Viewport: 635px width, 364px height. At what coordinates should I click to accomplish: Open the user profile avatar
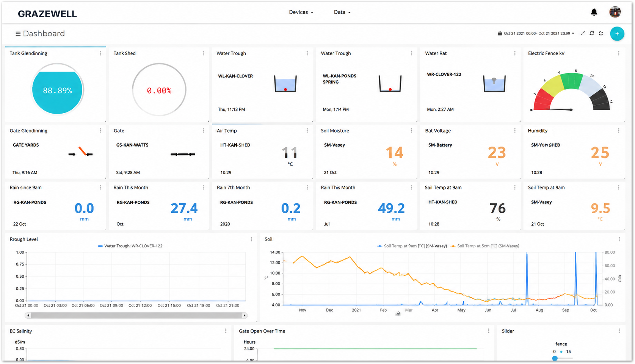(x=615, y=12)
